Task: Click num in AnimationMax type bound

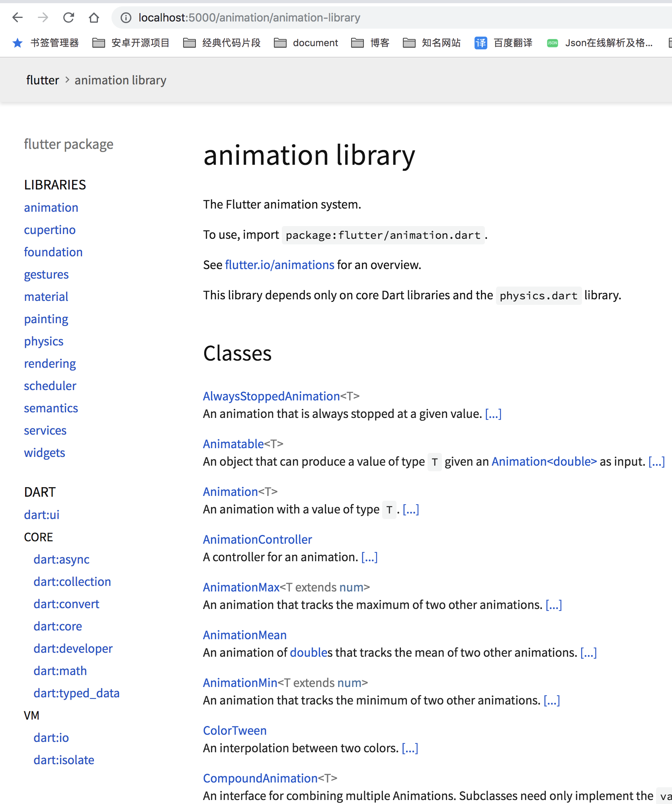Action: (x=351, y=587)
